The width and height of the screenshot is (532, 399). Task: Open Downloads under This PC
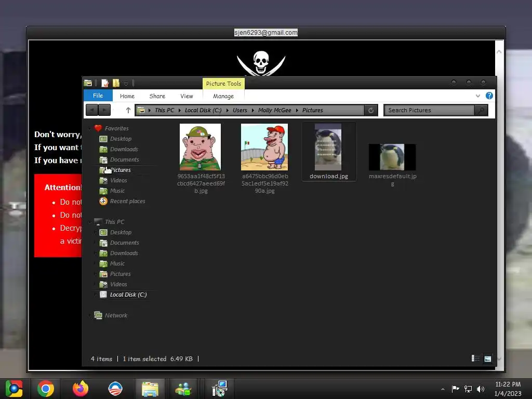point(124,253)
